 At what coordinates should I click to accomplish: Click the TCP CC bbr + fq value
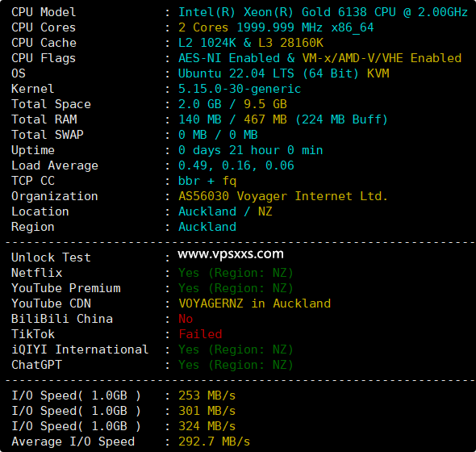(207, 181)
